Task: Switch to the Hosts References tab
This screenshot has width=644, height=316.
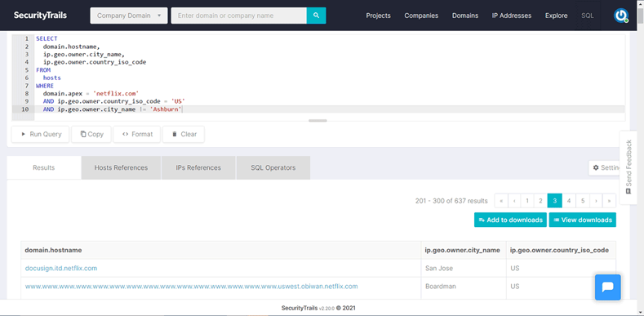Action: 121,167
